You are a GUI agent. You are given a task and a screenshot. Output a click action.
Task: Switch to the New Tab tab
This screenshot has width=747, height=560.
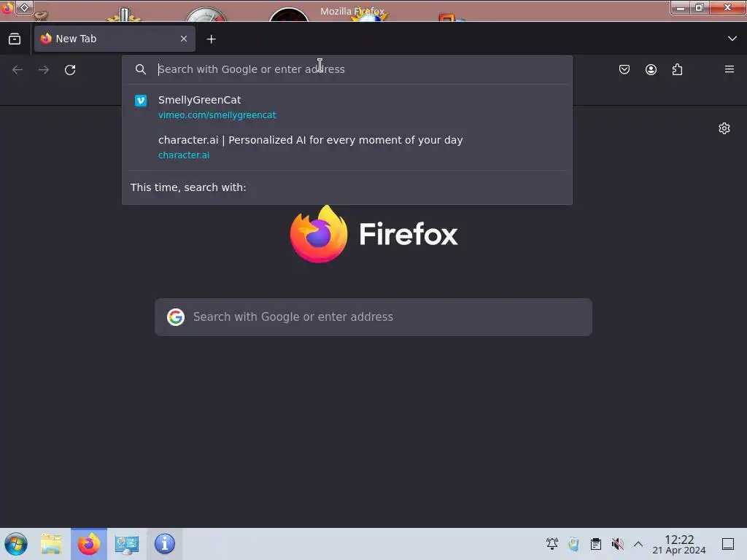(115, 39)
